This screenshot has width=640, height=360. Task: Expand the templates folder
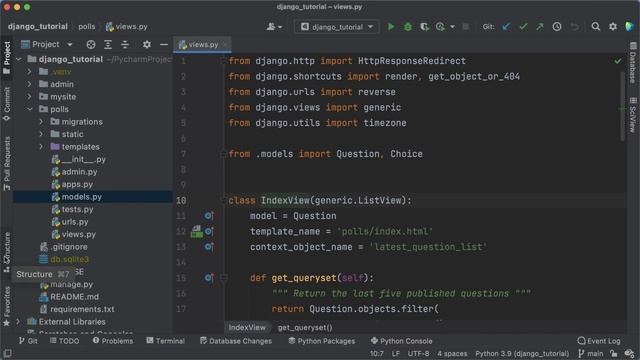click(x=41, y=147)
